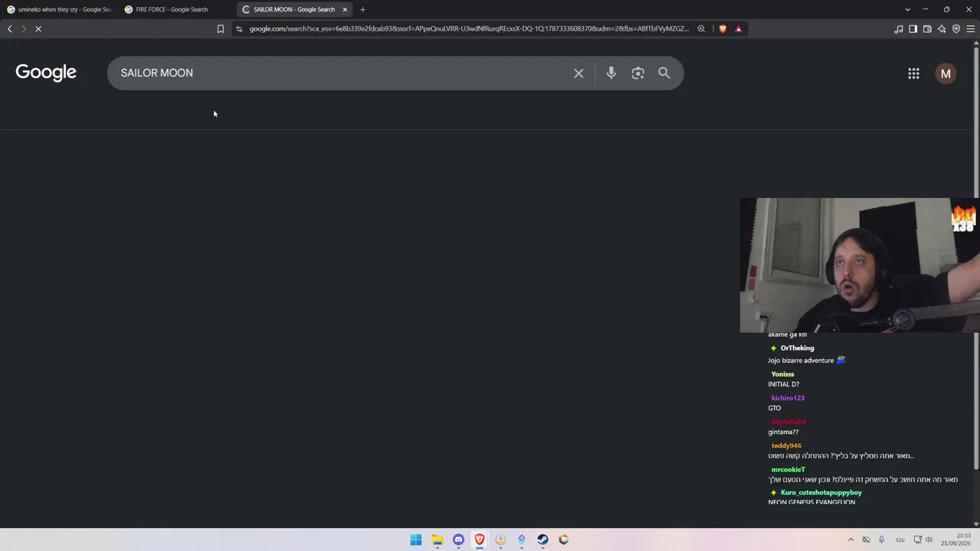Start a voice search with microphone

pyautogui.click(x=611, y=73)
